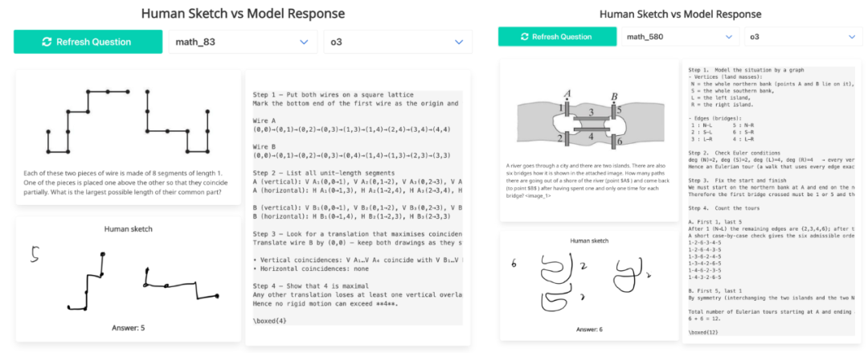Open the math_580 question dropdown
This screenshot has width=868, height=353.
679,36
